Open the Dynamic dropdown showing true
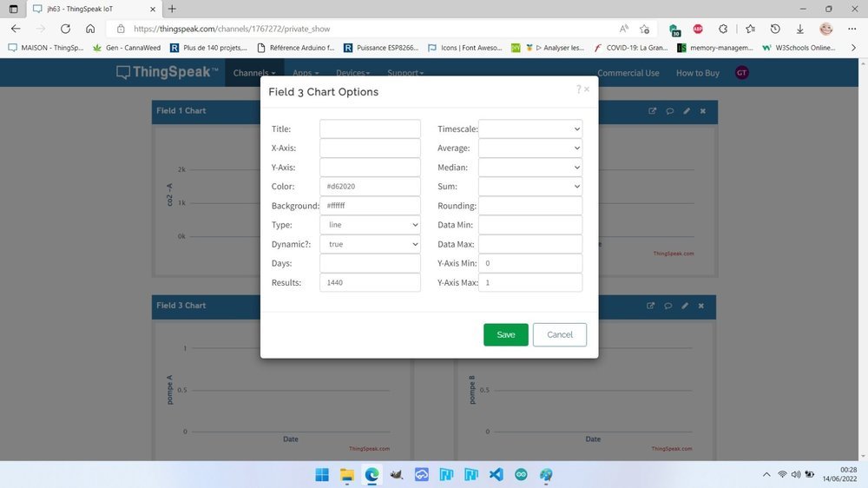Viewport: 868px width, 488px height. [370, 244]
